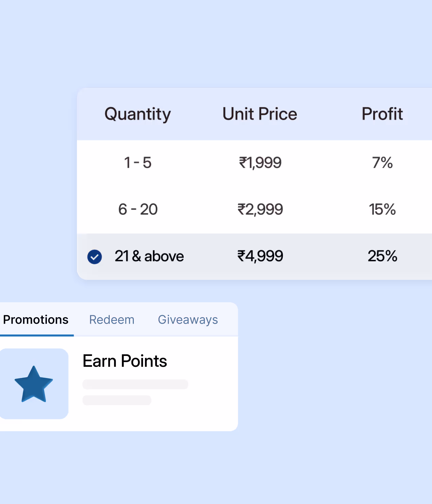Switch to the Promotions tab

click(36, 320)
